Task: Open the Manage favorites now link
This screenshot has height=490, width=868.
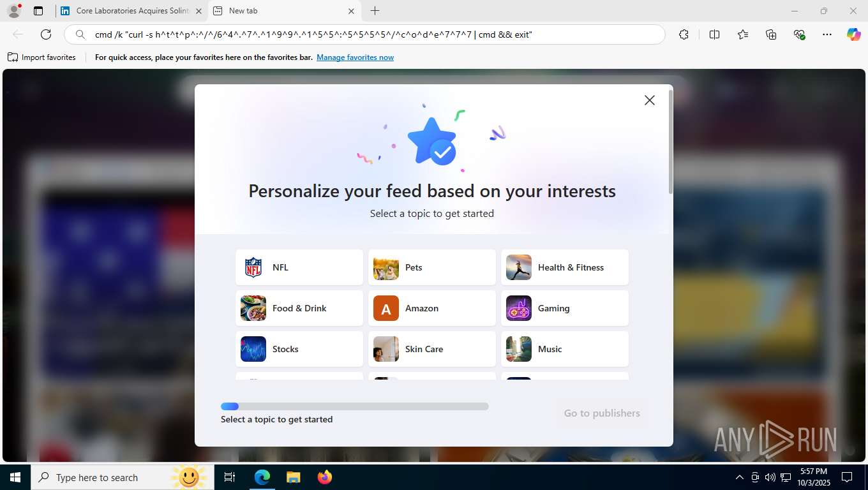Action: [x=355, y=57]
